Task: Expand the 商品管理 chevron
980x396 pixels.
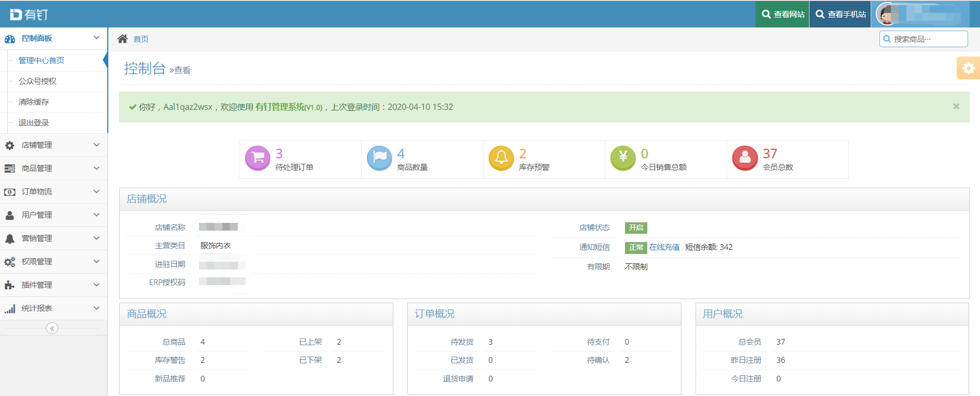Action: (96, 168)
